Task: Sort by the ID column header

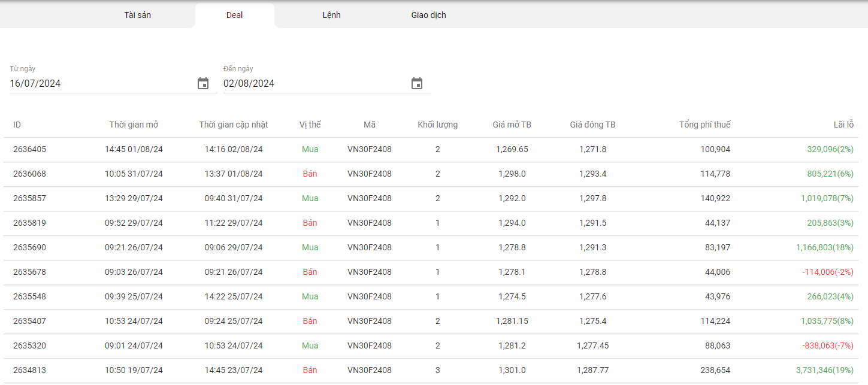Action: pos(17,125)
